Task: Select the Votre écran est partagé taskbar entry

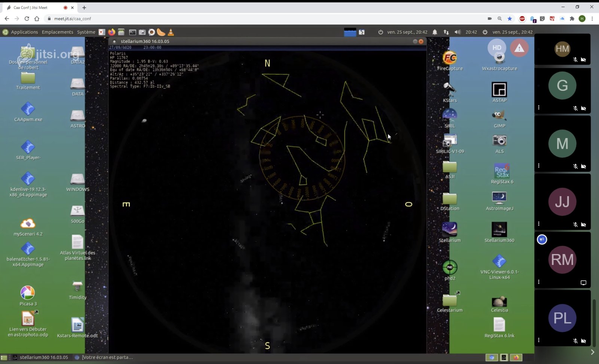Action: click(104, 357)
